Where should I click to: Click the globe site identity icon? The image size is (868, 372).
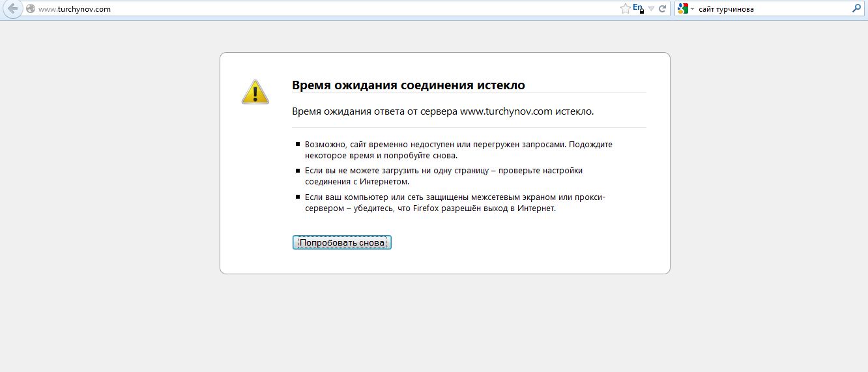pos(30,9)
